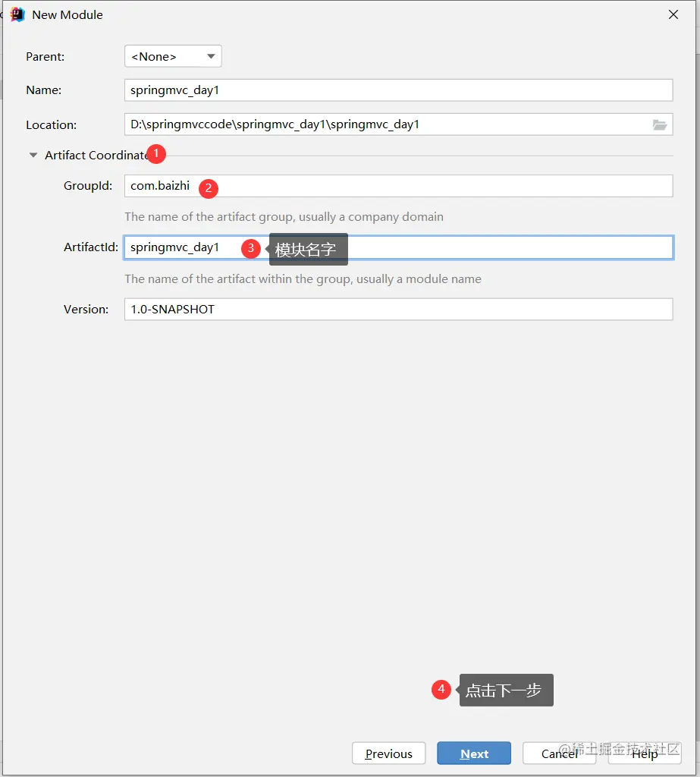
Task: Edit the Version field 1.0-SNAPSHOT
Action: (x=398, y=310)
